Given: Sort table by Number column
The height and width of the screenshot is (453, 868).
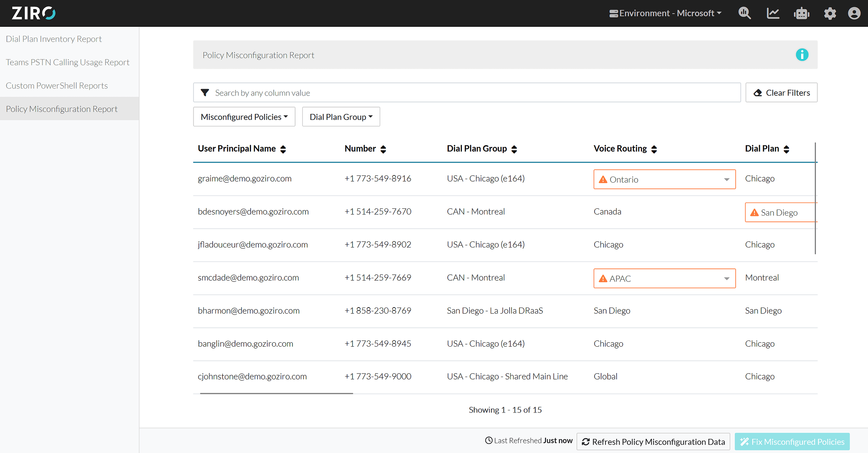Looking at the screenshot, I should pos(383,149).
